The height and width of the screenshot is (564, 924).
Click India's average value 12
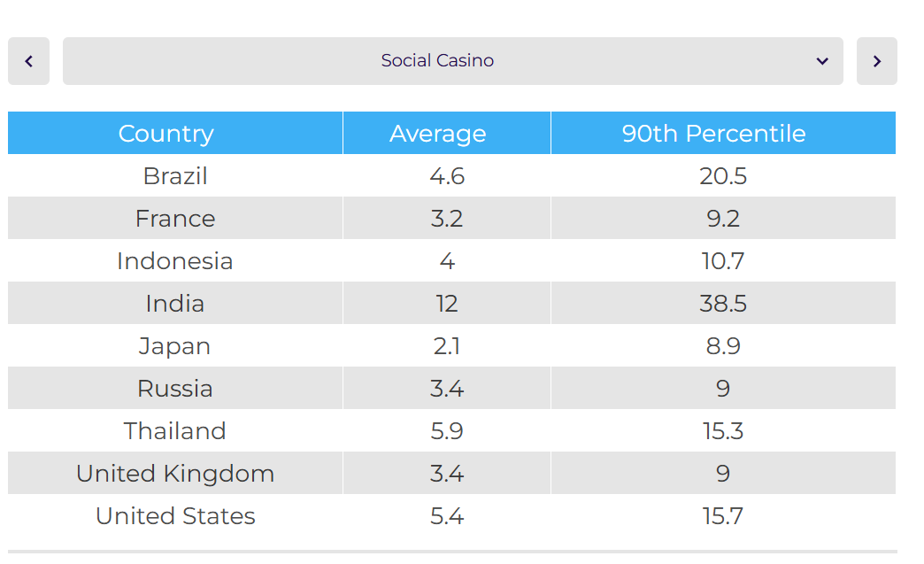[447, 304]
